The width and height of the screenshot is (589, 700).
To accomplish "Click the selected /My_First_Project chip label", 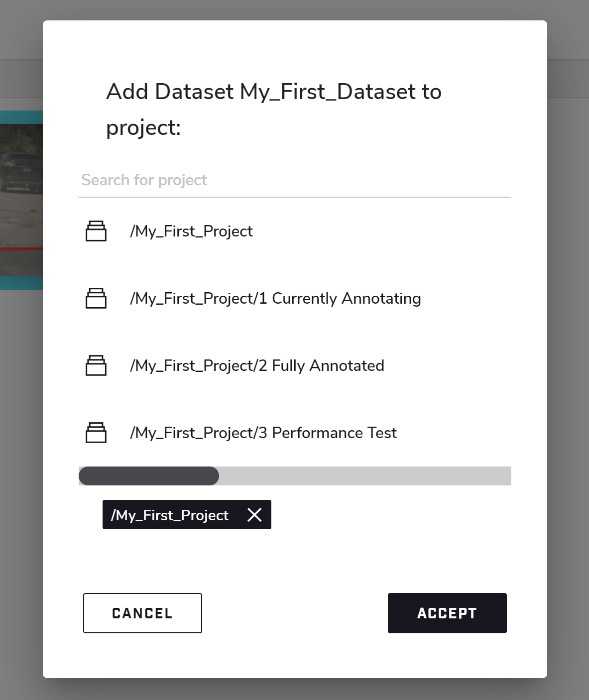I will (169, 515).
